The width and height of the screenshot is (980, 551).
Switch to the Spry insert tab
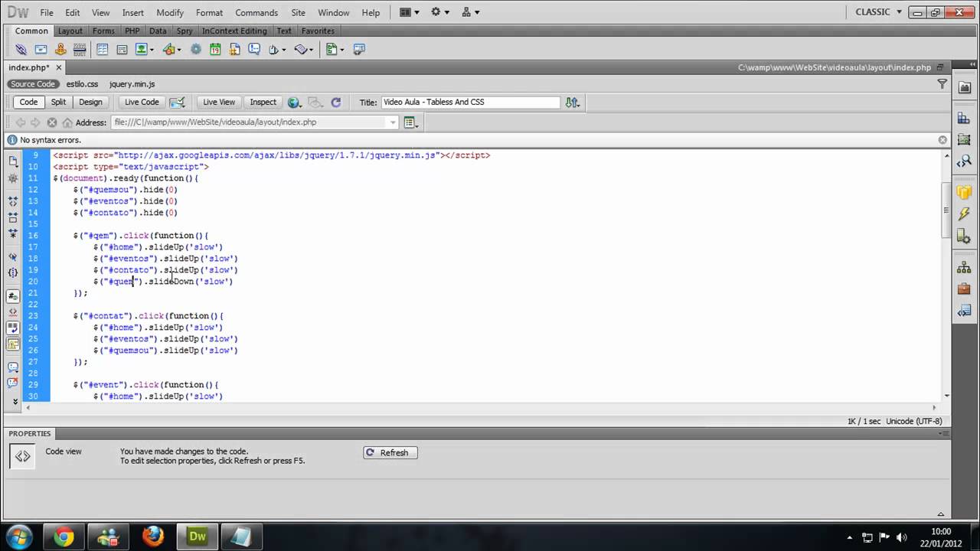tap(185, 31)
